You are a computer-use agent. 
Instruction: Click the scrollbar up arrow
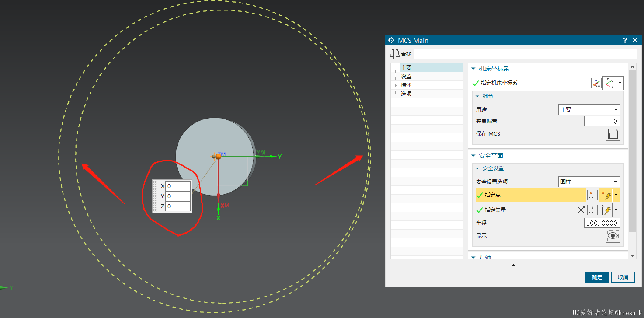[x=632, y=66]
